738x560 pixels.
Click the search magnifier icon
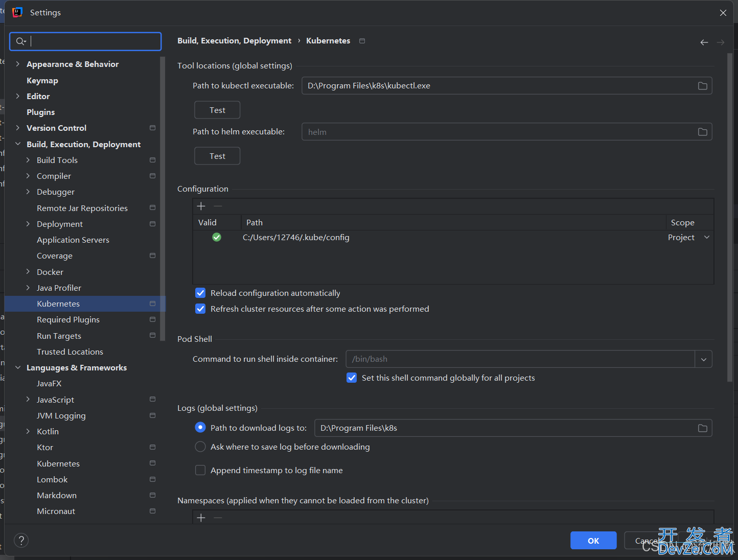(x=20, y=41)
